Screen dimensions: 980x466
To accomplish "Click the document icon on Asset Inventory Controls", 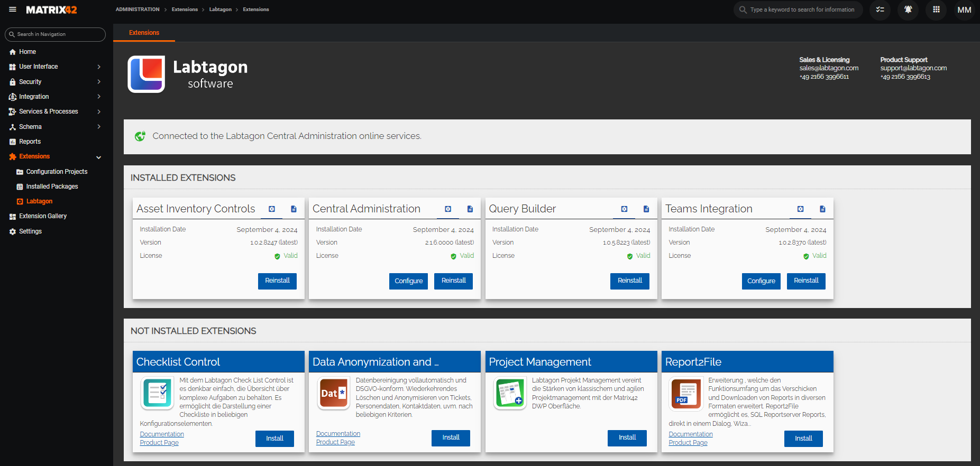I will click(294, 209).
